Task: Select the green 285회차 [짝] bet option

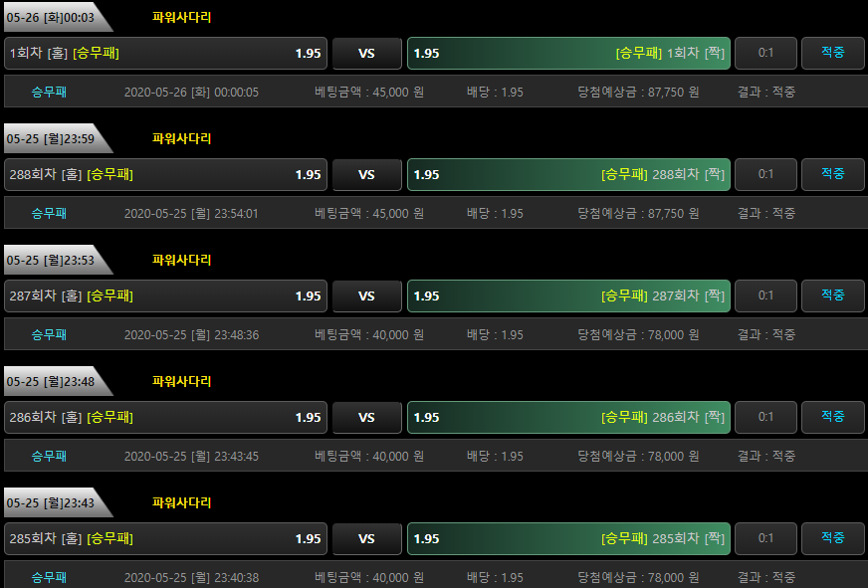Action: tap(568, 538)
